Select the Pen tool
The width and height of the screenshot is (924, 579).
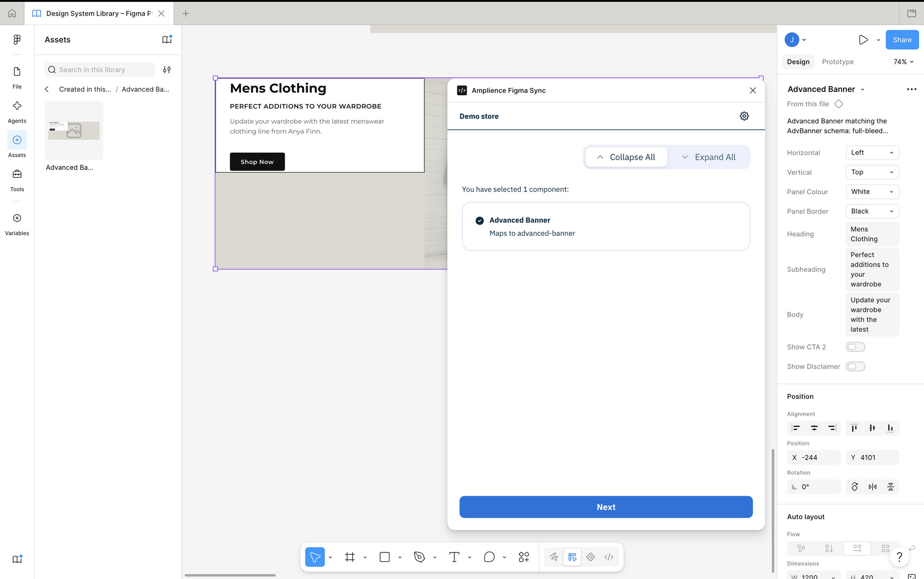(420, 557)
